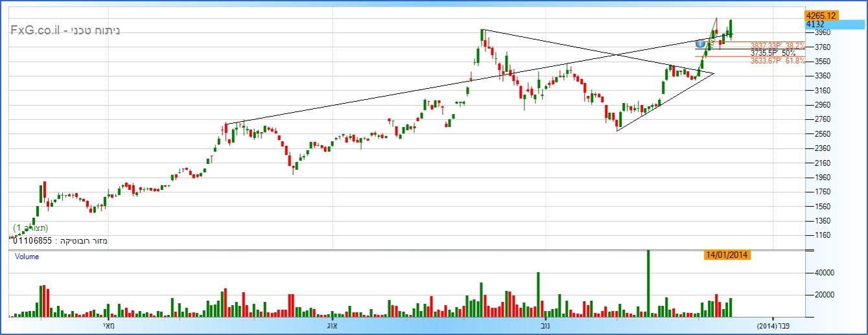Viewport: 868px width, 335px height.
Task: Click the triangle pattern apex on the chart
Action: pyautogui.click(x=714, y=73)
